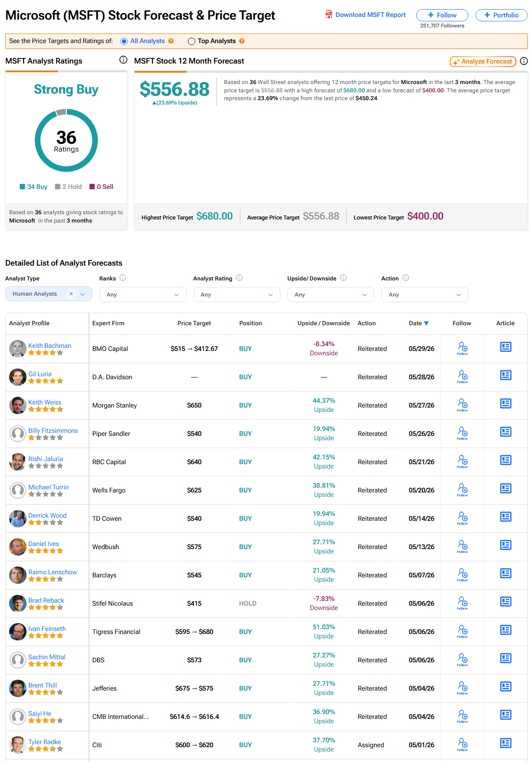Click the Action column header

pos(367,323)
